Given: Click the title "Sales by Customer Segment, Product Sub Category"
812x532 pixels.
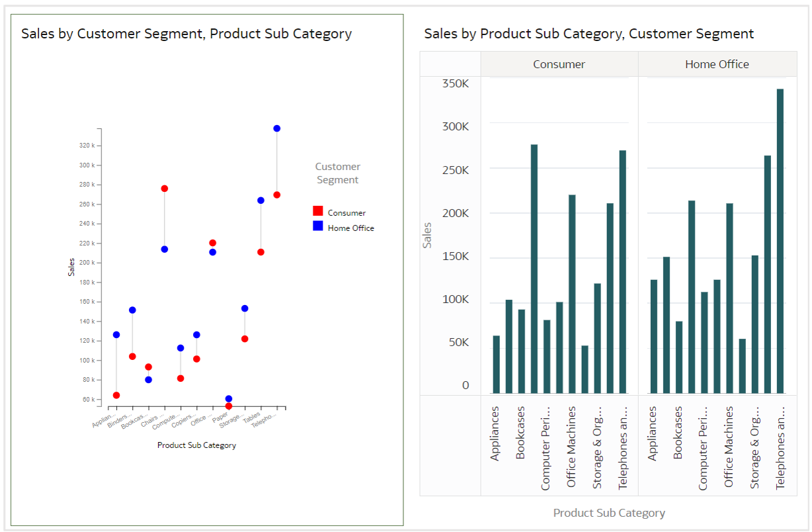Looking at the screenshot, I should pos(186,34).
